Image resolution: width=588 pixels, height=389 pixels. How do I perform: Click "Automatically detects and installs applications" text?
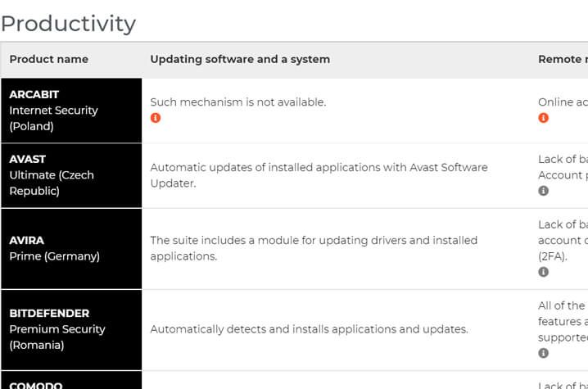pos(309,329)
